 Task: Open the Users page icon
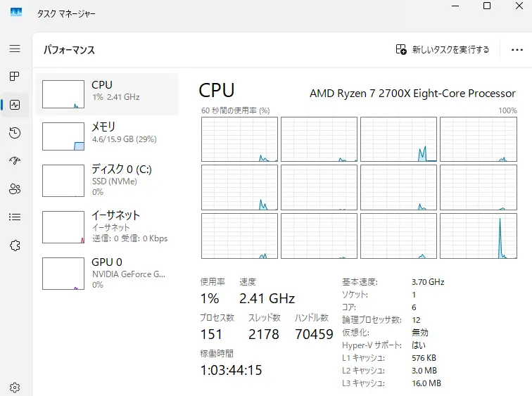(15, 189)
